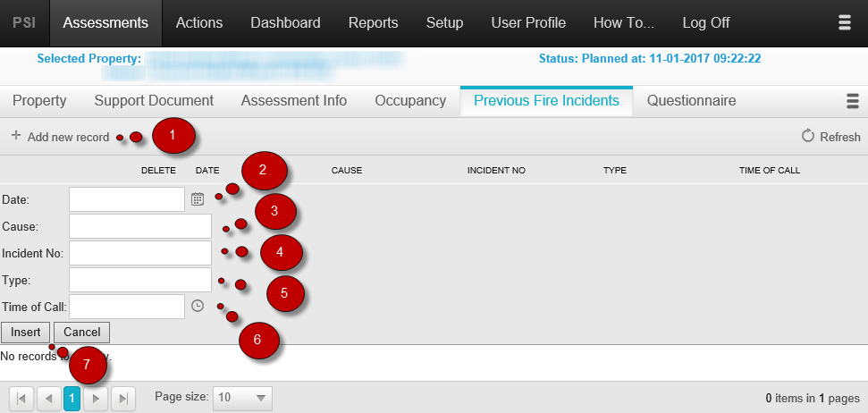This screenshot has height=413, width=868.
Task: Click into the Incident No input field
Action: tap(140, 253)
